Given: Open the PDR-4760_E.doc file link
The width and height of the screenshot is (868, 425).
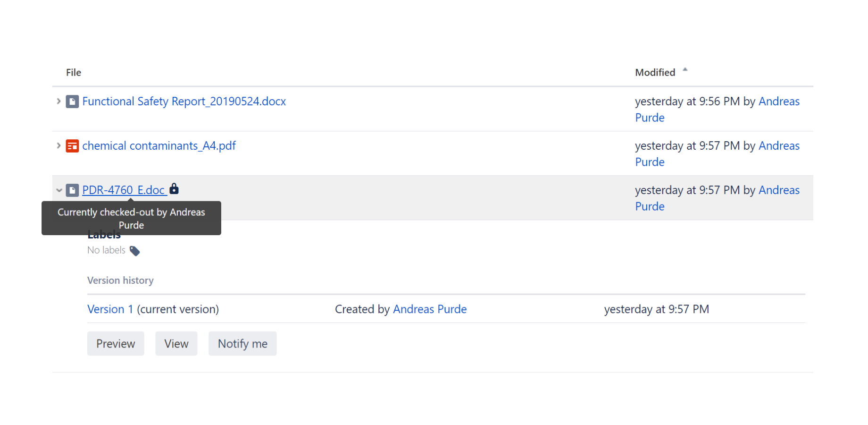Looking at the screenshot, I should 123,190.
